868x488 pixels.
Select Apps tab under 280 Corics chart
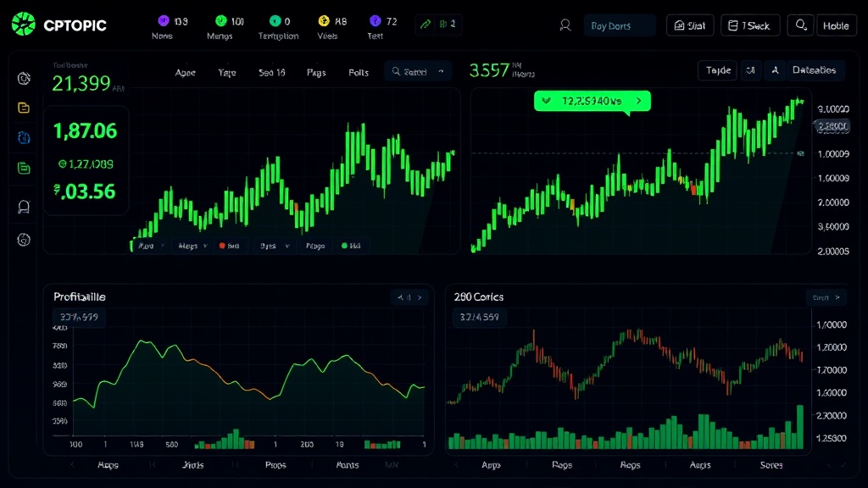(491, 465)
